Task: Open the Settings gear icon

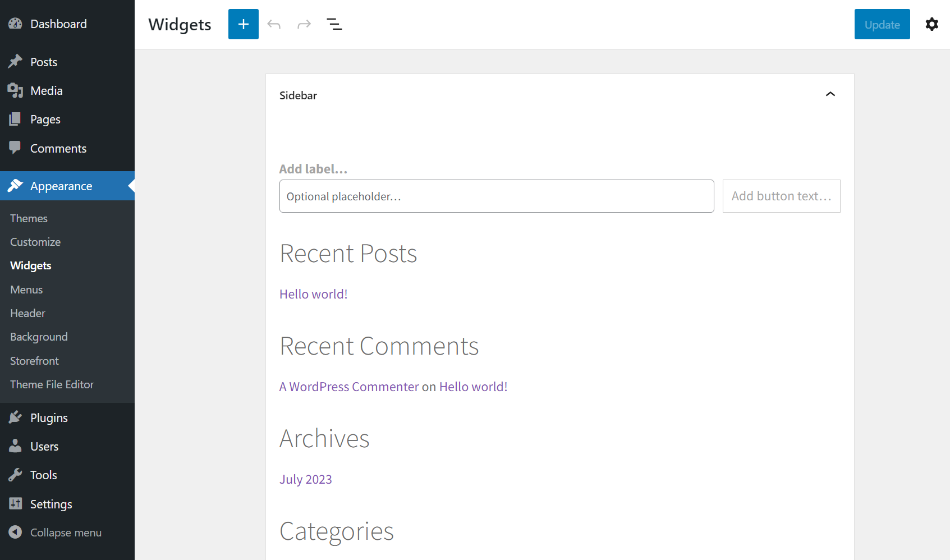Action: [931, 24]
